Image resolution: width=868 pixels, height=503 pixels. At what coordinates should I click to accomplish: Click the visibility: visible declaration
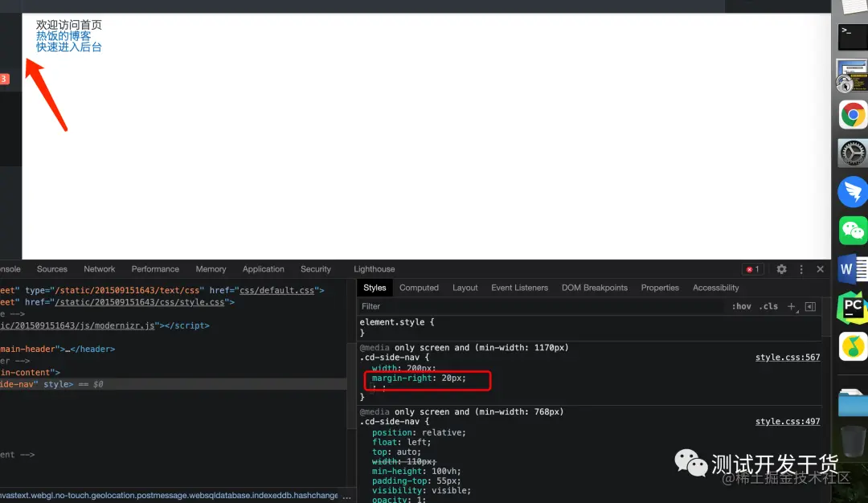click(421, 491)
